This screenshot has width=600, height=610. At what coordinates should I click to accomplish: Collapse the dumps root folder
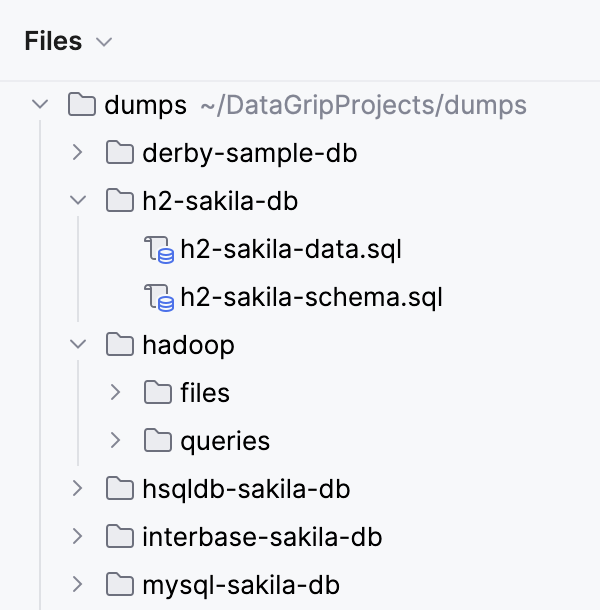(40, 104)
